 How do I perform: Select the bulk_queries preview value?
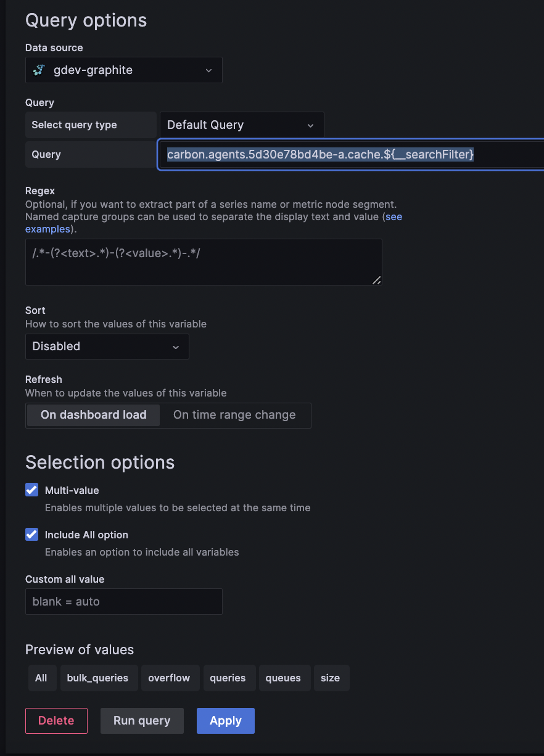click(99, 678)
